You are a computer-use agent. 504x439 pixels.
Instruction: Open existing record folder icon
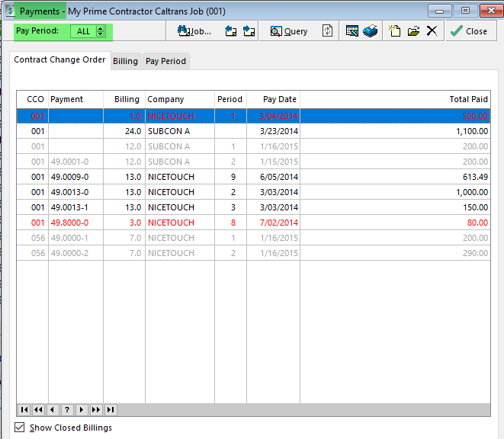(x=413, y=31)
